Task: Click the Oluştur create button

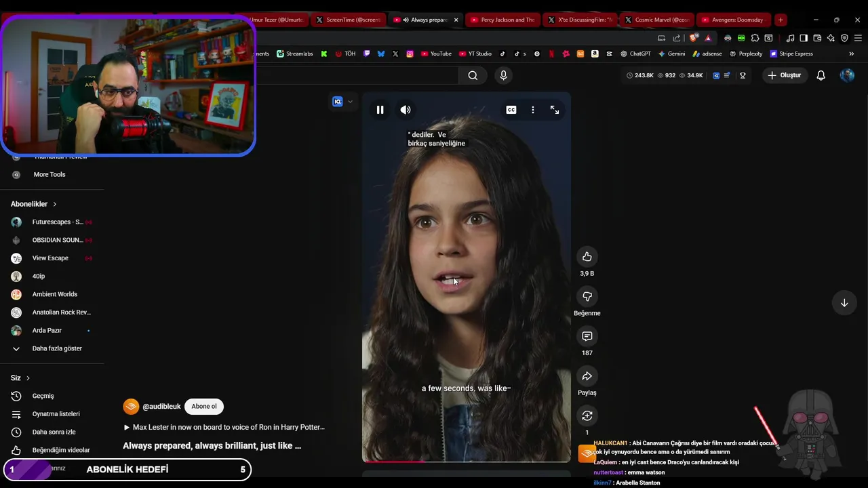Action: coord(784,75)
